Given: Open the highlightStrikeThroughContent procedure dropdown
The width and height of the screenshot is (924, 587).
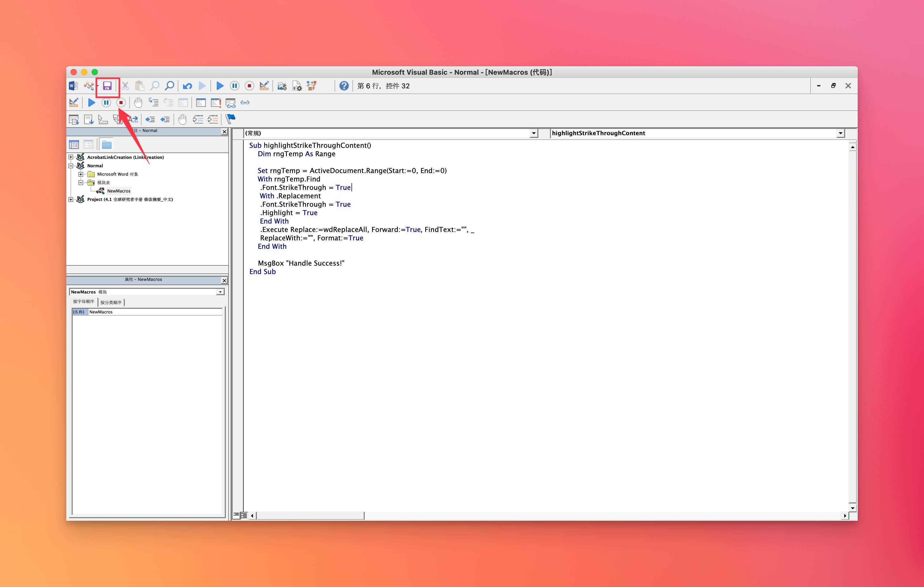Looking at the screenshot, I should [x=840, y=133].
